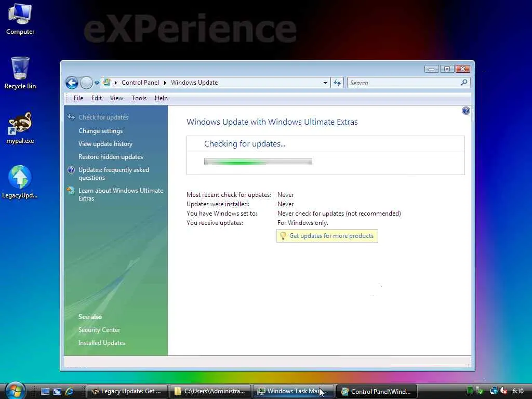Click the Windows Update shield tray icon
This screenshot has height=399, width=532.
[x=480, y=391]
